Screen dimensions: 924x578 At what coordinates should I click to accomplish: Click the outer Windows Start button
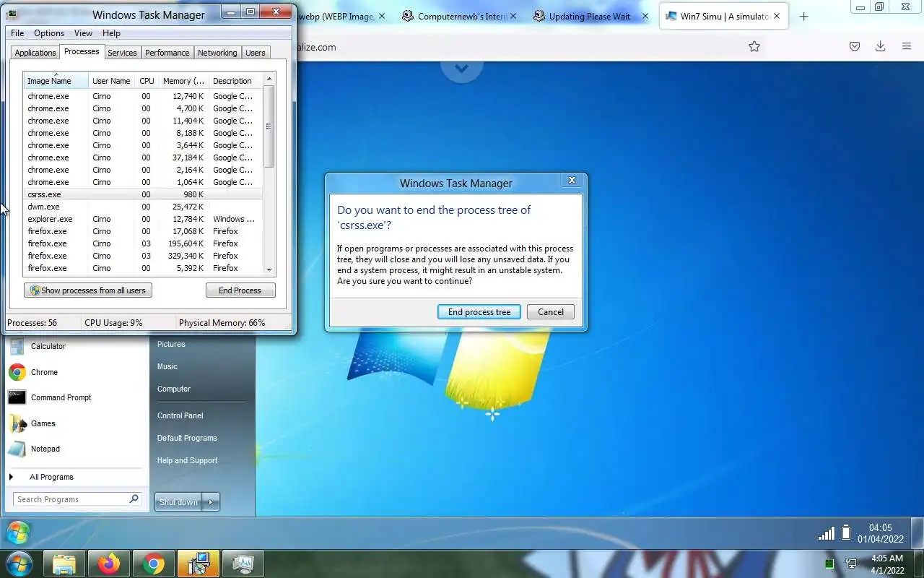tap(19, 564)
